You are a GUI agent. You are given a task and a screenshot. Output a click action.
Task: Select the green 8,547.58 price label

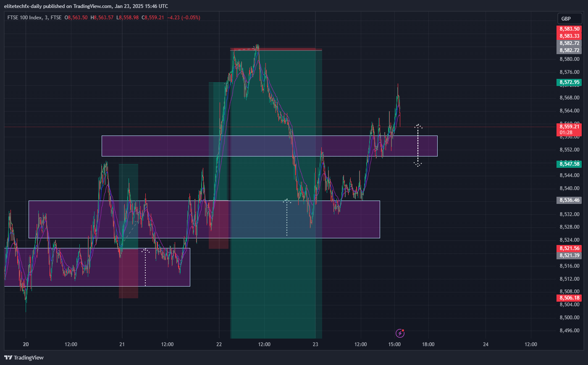click(569, 164)
